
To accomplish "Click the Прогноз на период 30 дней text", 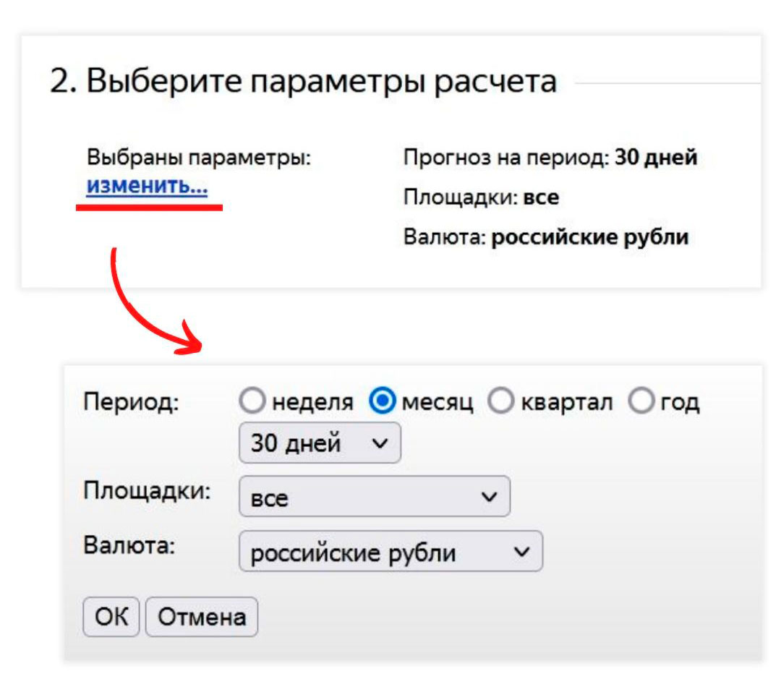I will pyautogui.click(x=550, y=158).
